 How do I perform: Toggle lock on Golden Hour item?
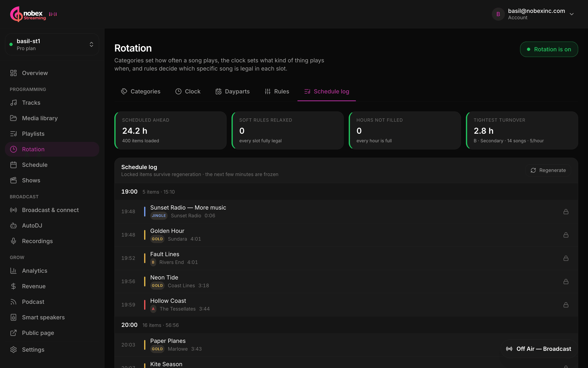coord(566,235)
